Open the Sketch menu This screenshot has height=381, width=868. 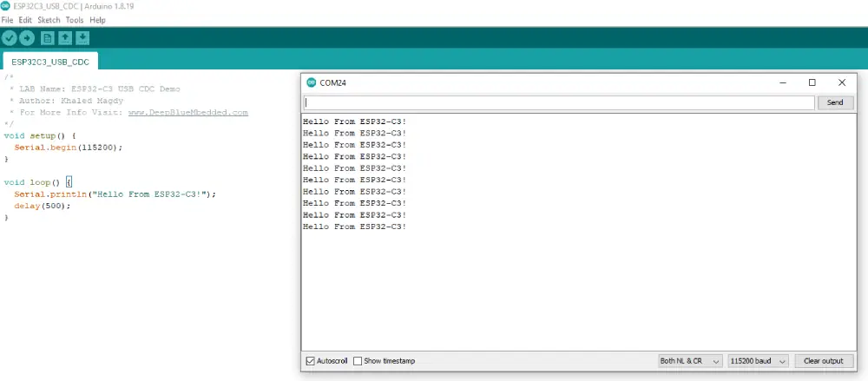tap(49, 20)
